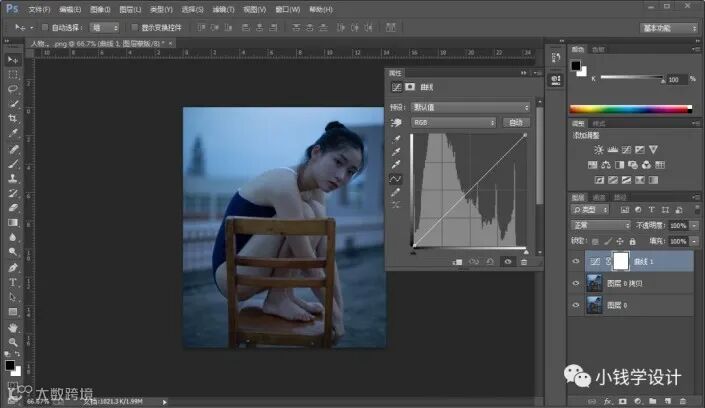This screenshot has width=705, height=408.
Task: Select the Layer 0 thumbnail
Action: pos(594,305)
